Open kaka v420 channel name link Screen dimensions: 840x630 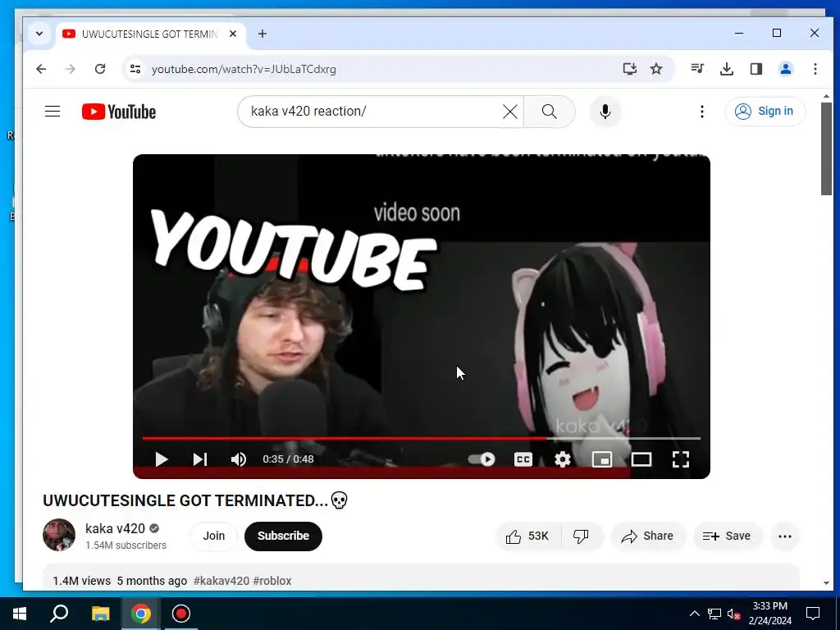[115, 529]
